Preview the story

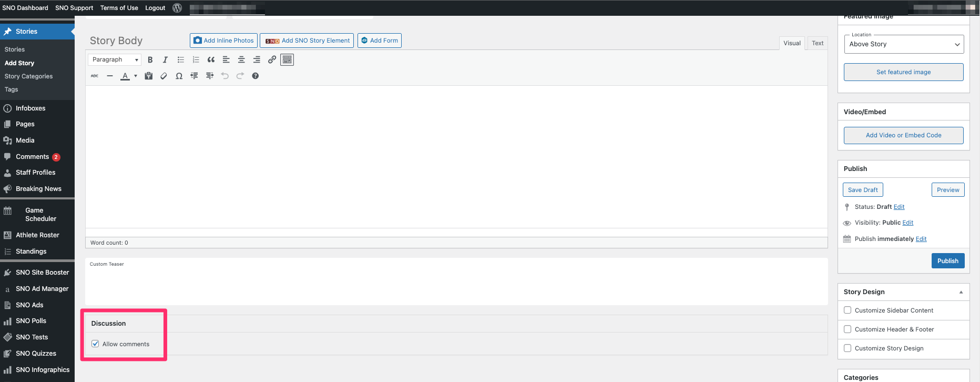tap(948, 190)
